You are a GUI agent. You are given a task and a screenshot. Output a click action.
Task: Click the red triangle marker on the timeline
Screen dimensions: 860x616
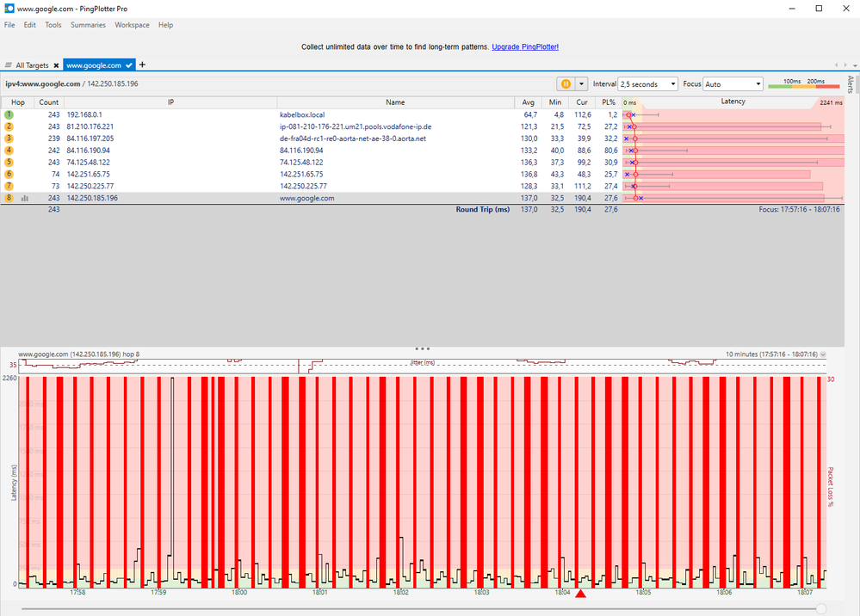click(580, 594)
